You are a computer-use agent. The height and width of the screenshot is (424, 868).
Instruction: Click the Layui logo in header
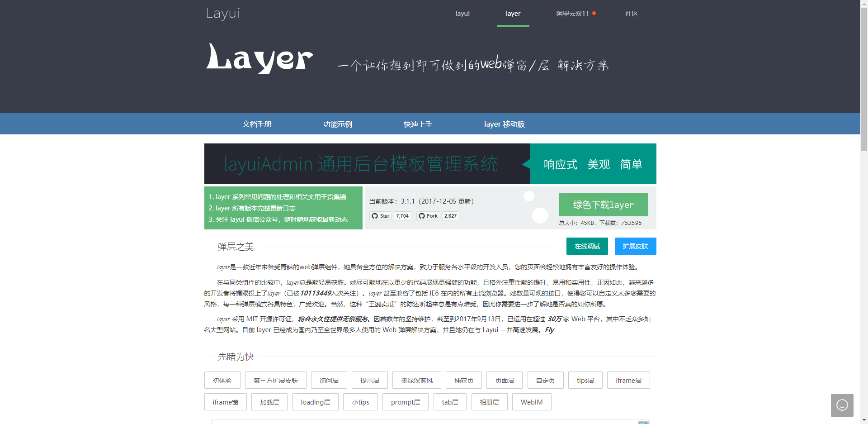(x=223, y=13)
